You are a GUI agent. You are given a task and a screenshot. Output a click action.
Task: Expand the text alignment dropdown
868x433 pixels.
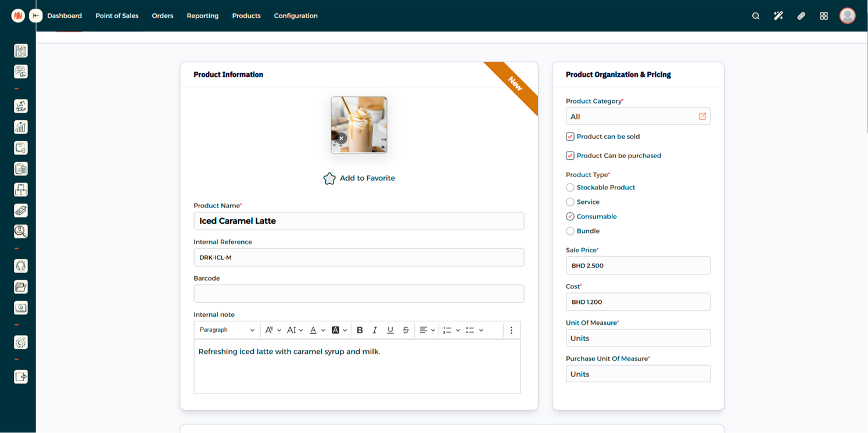click(427, 330)
